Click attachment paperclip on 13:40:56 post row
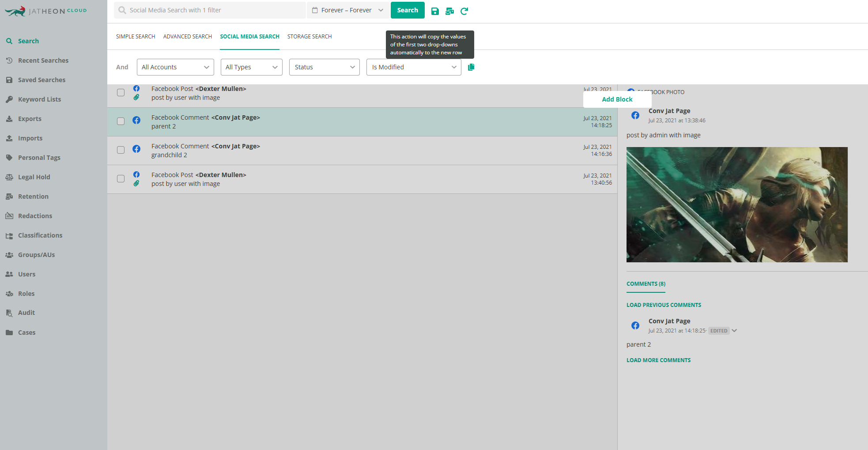 pyautogui.click(x=136, y=183)
